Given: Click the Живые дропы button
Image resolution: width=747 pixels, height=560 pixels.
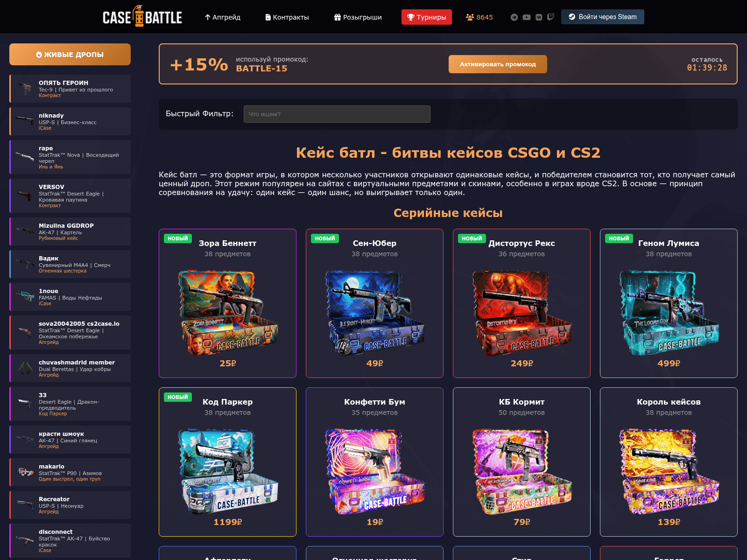Looking at the screenshot, I should tap(70, 55).
